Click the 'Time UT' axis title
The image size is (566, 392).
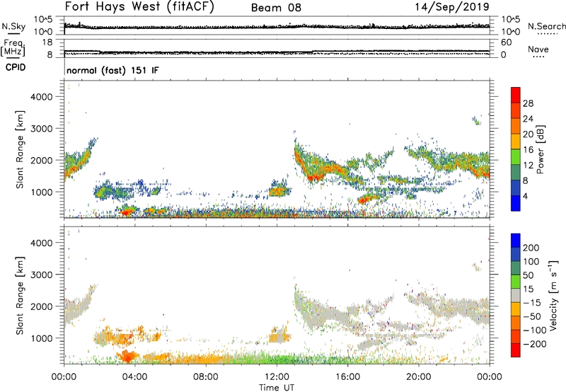277,387
